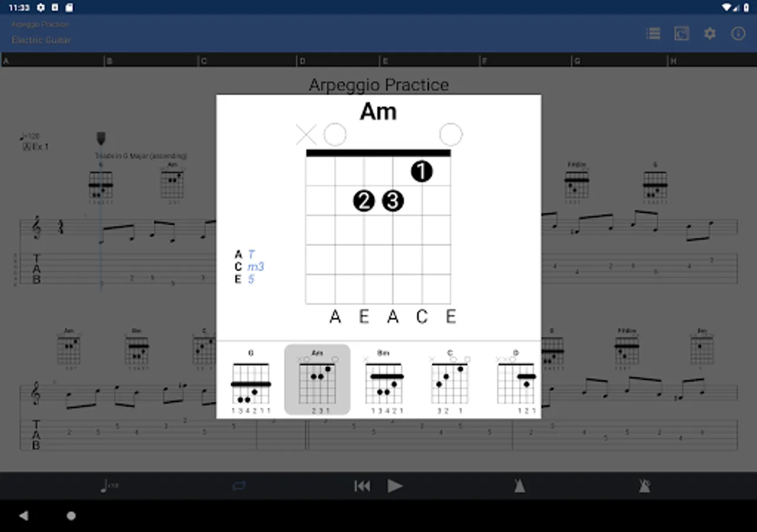Screen dimensions: 757x532
Task: Jump to section marker C in timeline
Action: click(x=203, y=60)
